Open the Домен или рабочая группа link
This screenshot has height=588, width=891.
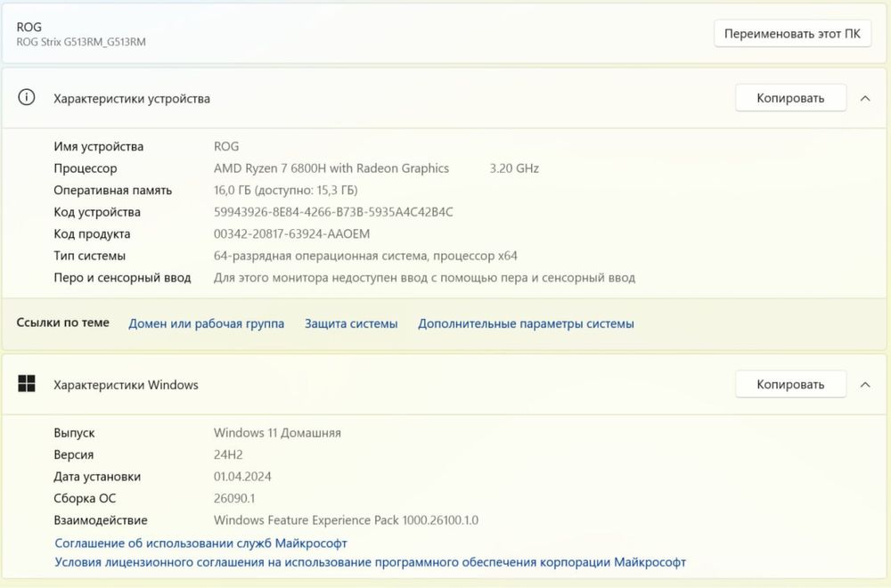coord(206,323)
